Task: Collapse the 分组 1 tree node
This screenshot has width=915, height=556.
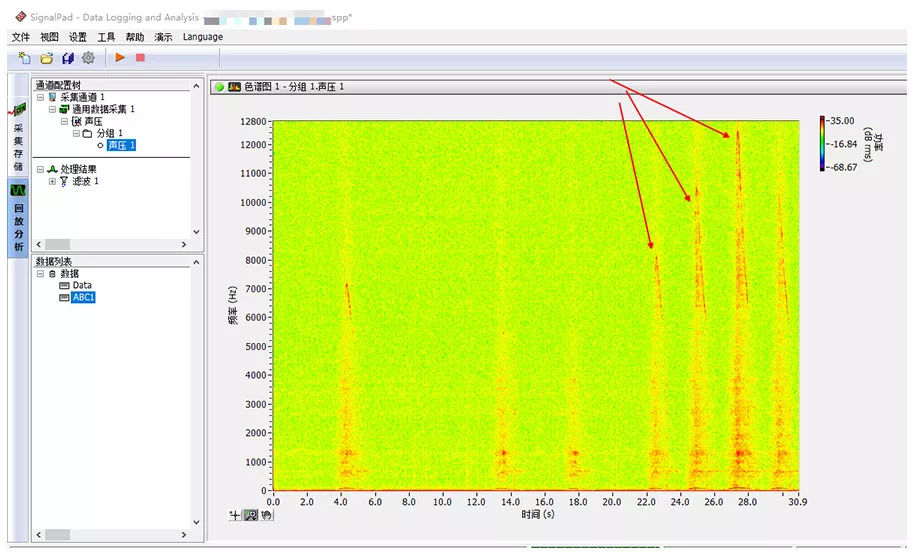Action: click(x=76, y=133)
